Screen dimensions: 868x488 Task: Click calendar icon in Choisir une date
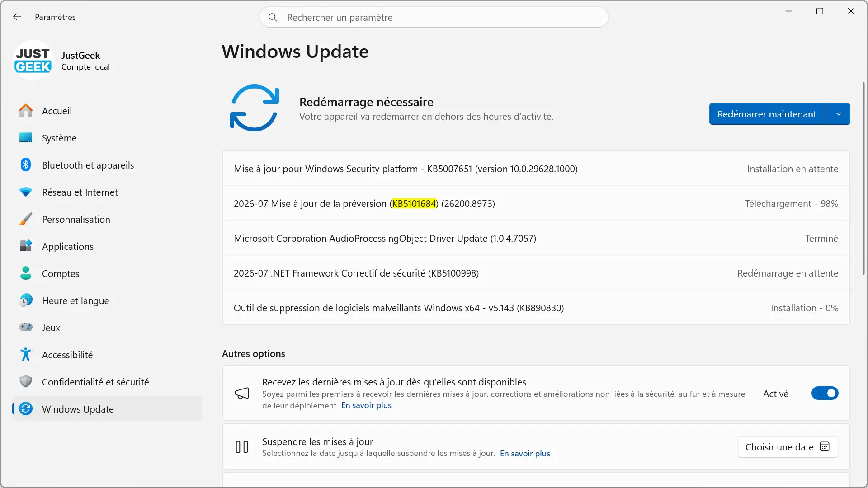click(825, 447)
